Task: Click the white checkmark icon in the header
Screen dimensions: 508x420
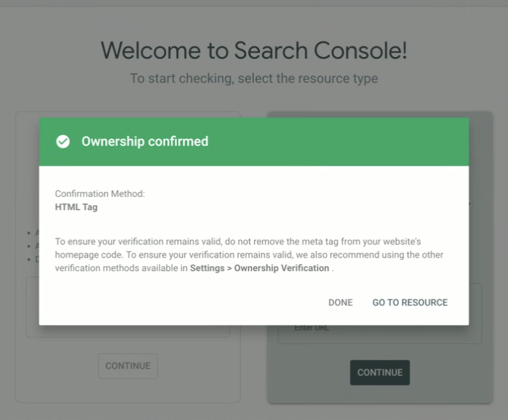Action: (x=63, y=142)
